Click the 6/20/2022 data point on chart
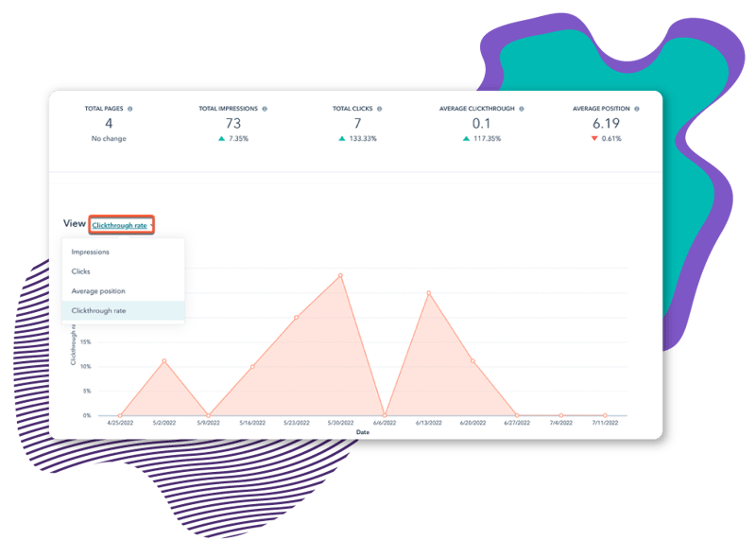The image size is (756, 558). point(472,361)
